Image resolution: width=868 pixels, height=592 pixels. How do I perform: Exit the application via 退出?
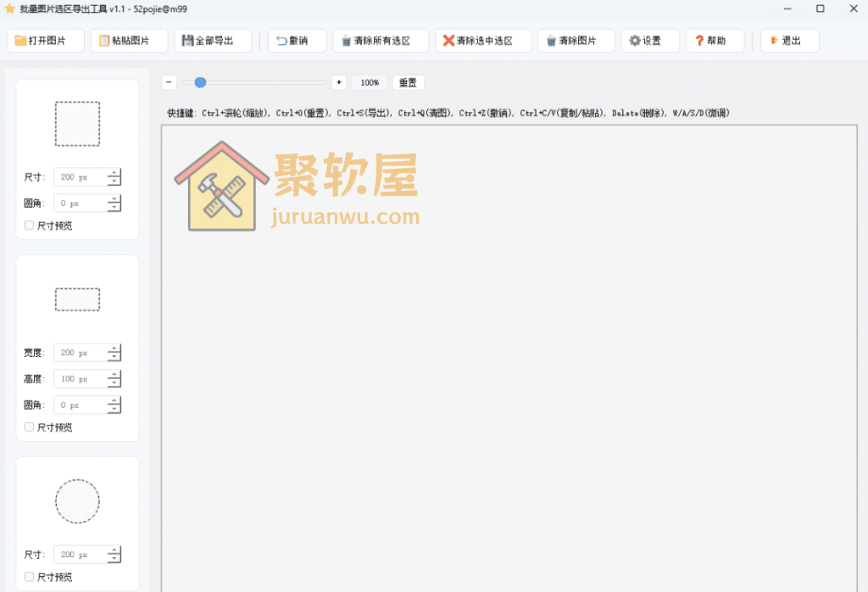tap(789, 40)
